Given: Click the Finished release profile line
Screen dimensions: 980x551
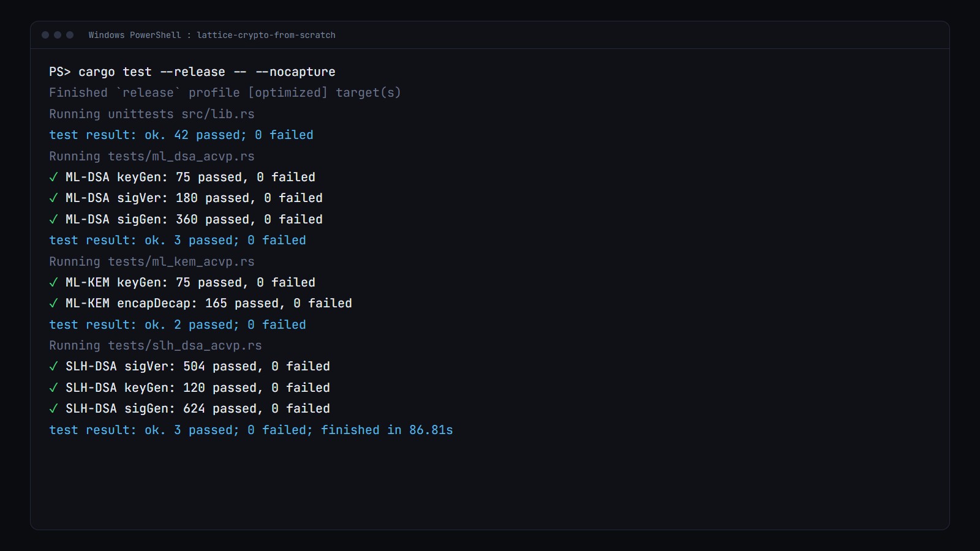Looking at the screenshot, I should point(225,93).
